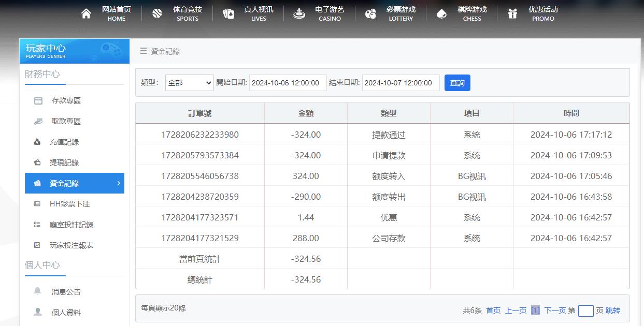
Task: Select the 存款專區 deposit icon in sidebar
Action: tap(37, 100)
